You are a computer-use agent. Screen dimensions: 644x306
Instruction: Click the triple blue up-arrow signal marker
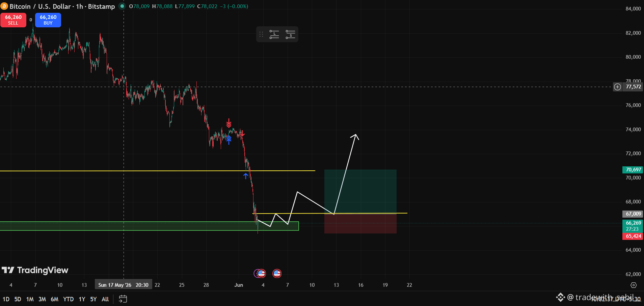(229, 140)
